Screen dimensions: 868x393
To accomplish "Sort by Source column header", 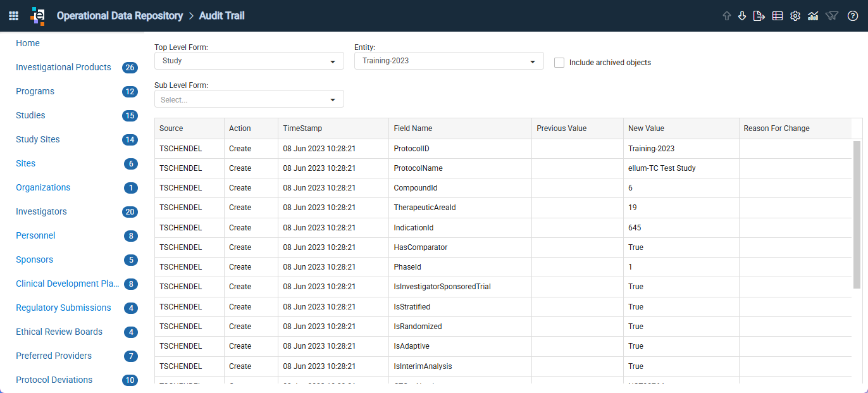I will click(x=189, y=128).
